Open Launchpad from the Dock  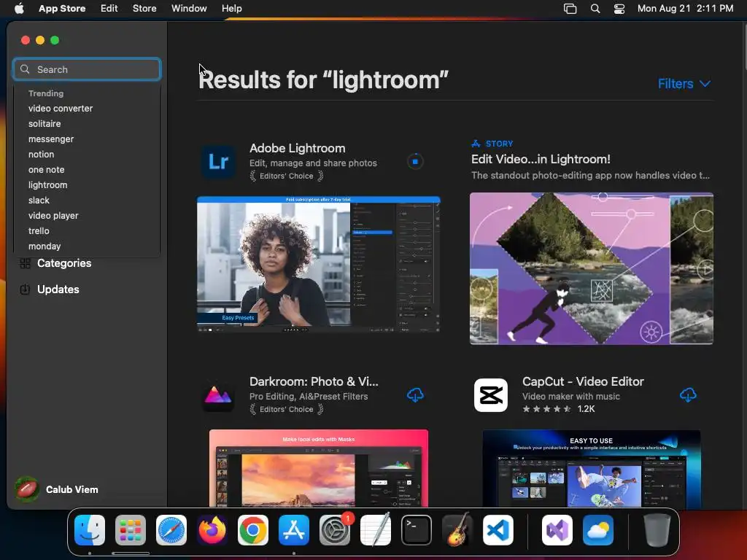(131, 529)
